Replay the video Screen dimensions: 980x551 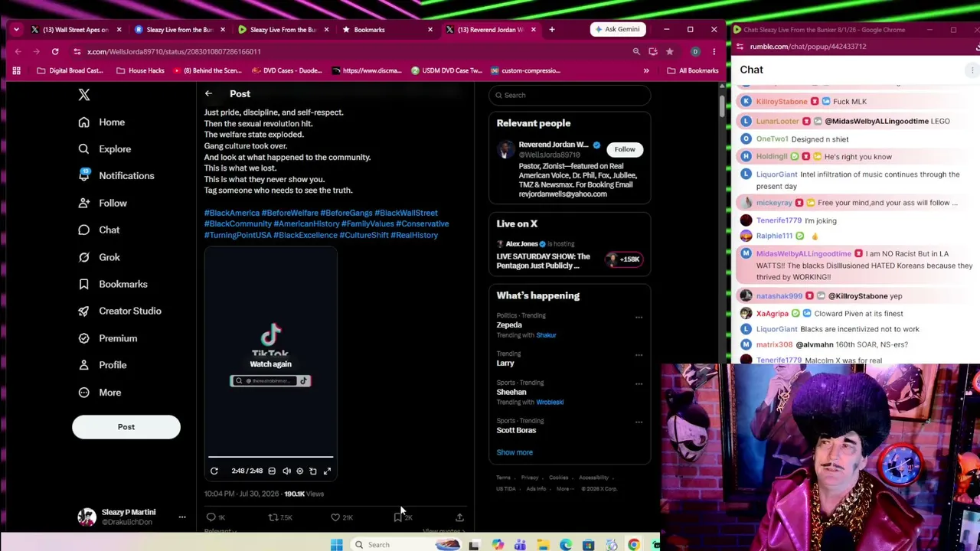coord(214,471)
